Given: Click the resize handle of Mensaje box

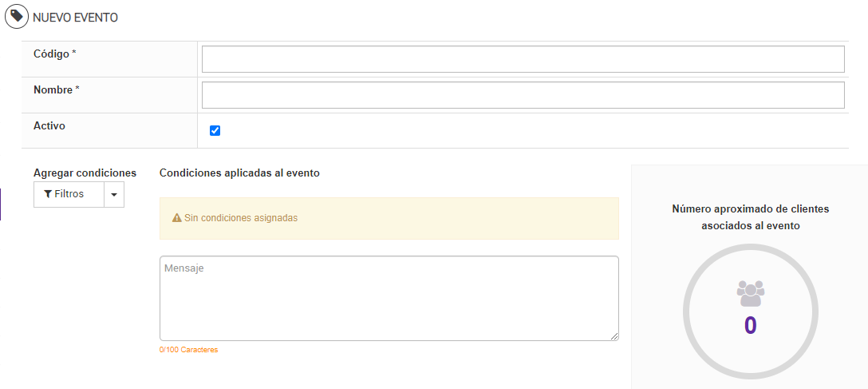Looking at the screenshot, I should (614, 336).
